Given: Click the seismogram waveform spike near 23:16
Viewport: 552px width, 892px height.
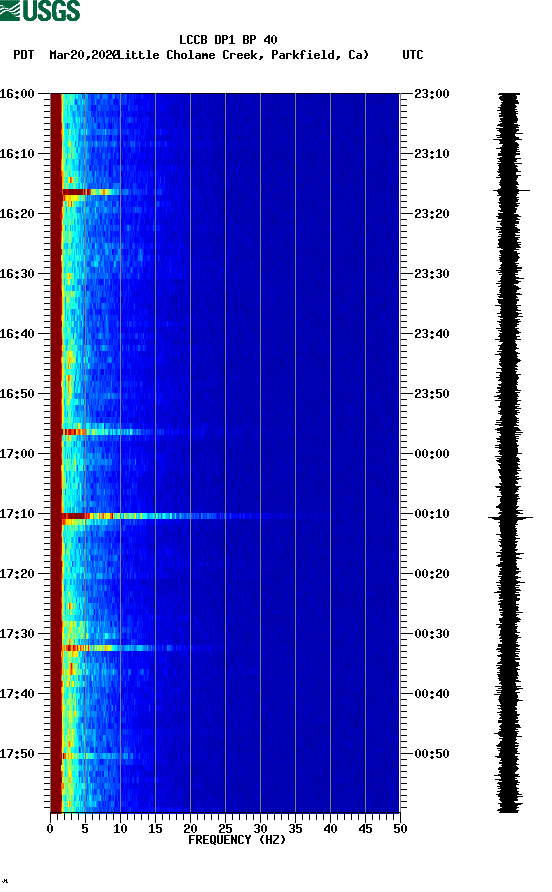Looking at the screenshot, I should [512, 191].
